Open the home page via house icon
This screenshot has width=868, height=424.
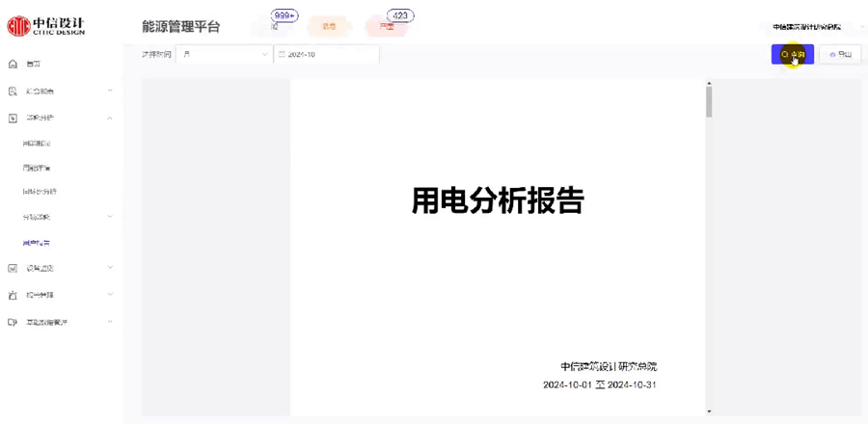[14, 65]
